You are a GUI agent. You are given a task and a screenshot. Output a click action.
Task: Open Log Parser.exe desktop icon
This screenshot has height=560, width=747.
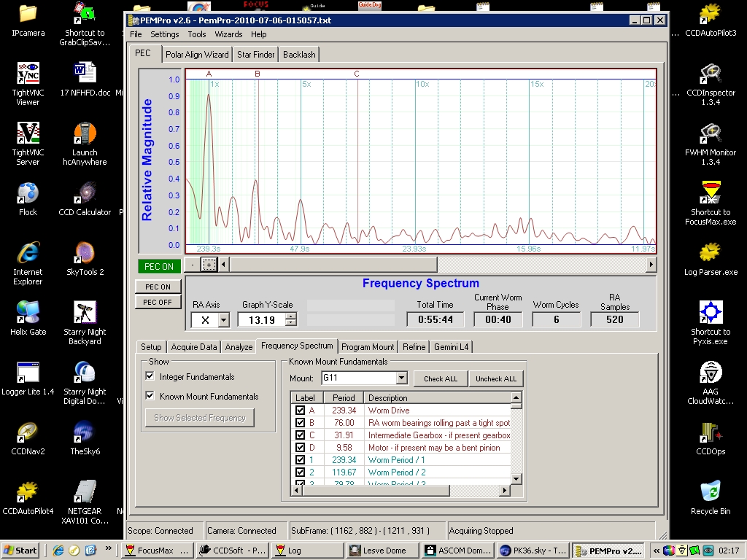(x=711, y=260)
